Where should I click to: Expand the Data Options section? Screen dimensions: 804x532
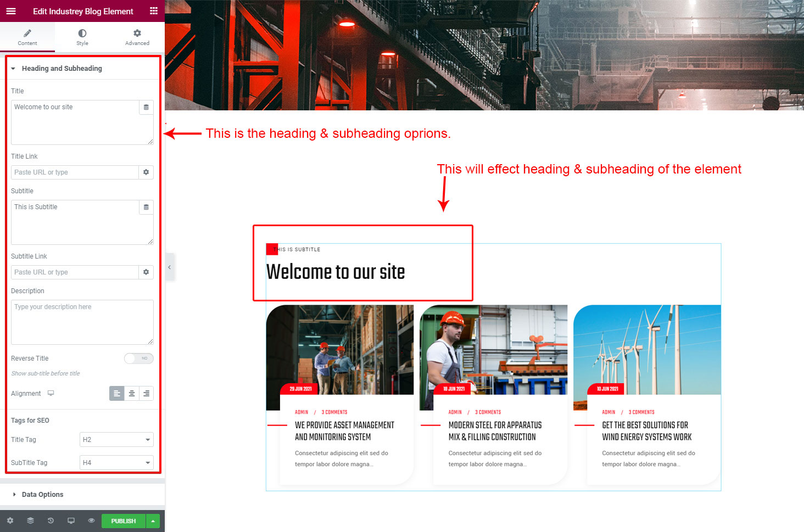[x=43, y=495]
